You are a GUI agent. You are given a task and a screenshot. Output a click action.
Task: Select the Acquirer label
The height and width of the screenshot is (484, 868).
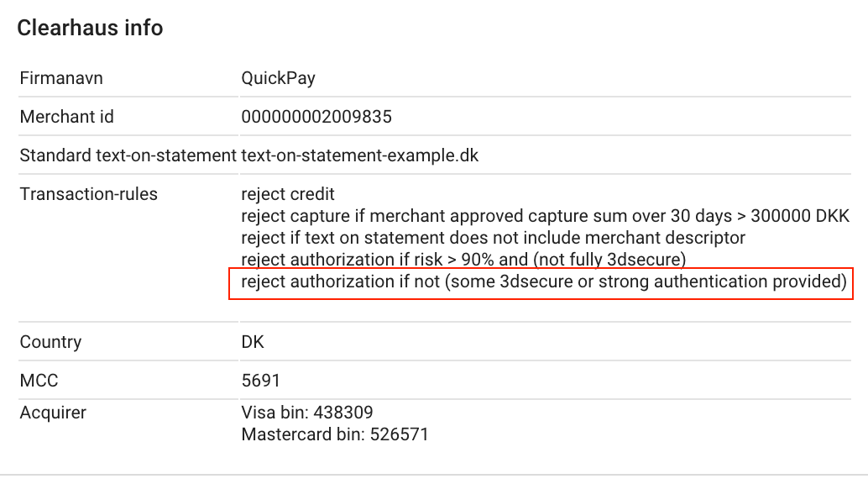pos(53,413)
